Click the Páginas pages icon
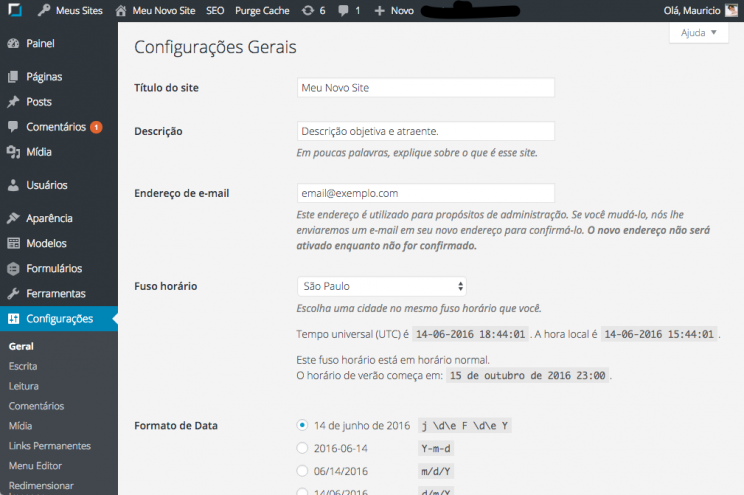Screen dimensions: 744x495 (13, 76)
